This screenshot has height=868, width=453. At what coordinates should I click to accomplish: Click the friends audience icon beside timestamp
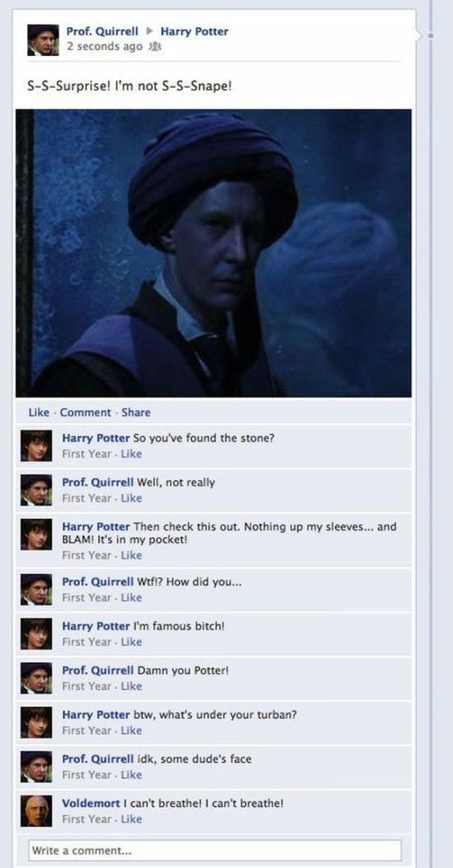[x=150, y=46]
